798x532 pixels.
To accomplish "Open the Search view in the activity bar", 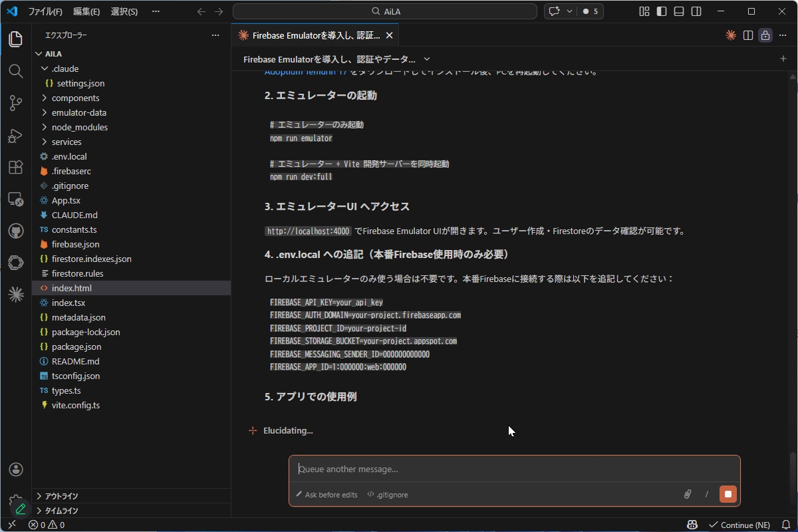I will [x=15, y=71].
